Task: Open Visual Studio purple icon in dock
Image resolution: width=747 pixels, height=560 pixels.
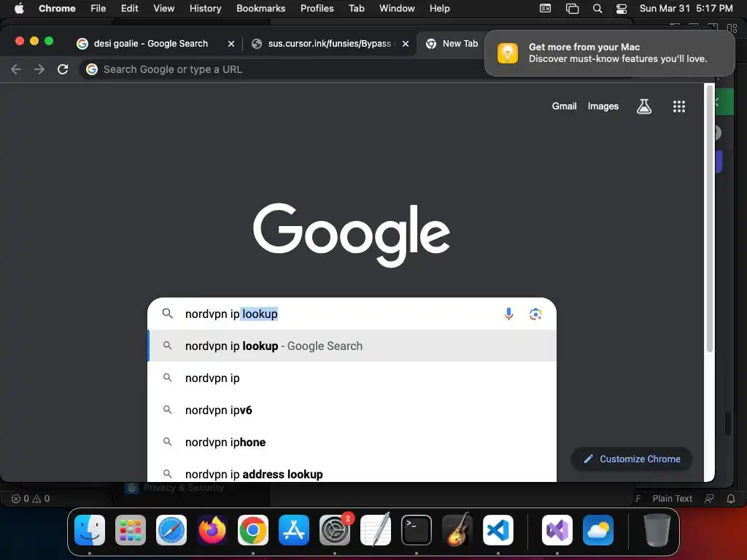Action: 557,530
